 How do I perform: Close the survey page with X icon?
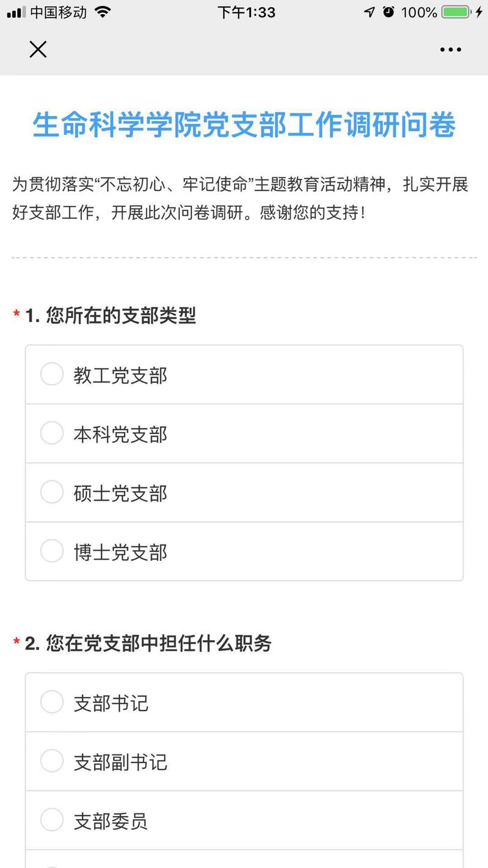coord(38,49)
